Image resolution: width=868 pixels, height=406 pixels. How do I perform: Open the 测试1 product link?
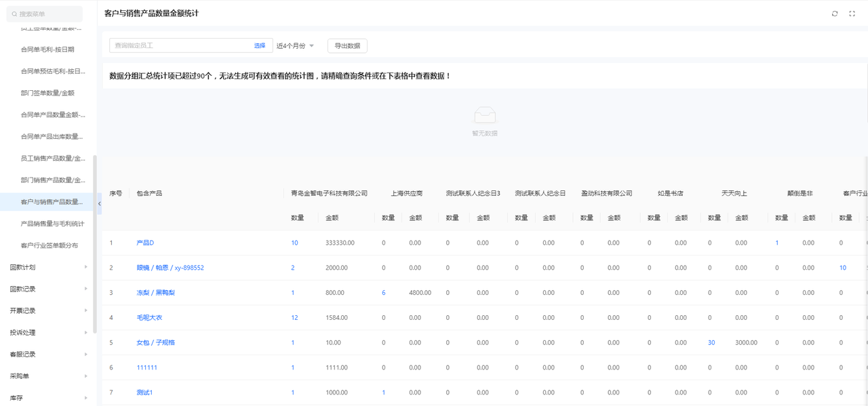[x=144, y=392]
